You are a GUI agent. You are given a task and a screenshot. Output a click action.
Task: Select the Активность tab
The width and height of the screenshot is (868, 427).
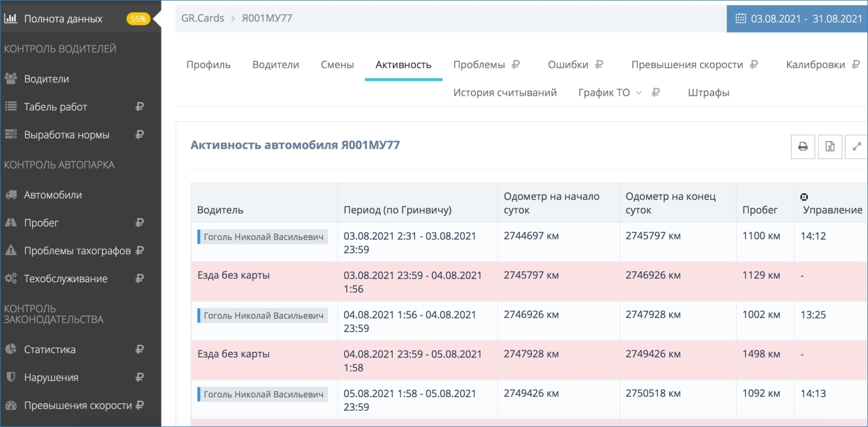coord(404,64)
